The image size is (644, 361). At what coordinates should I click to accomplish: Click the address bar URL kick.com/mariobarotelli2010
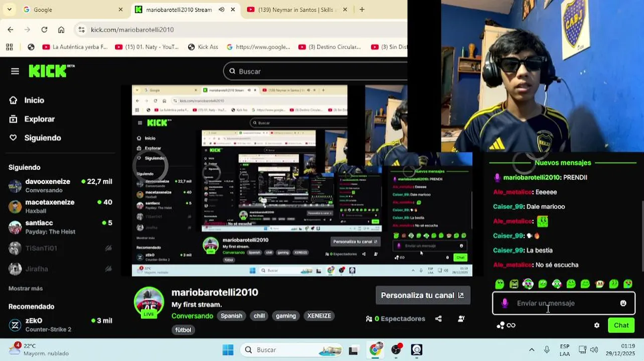pos(132,30)
